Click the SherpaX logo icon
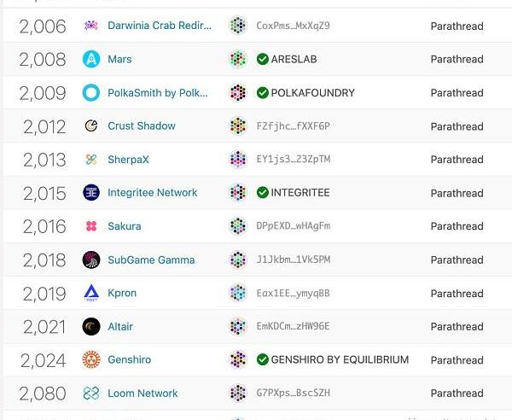 click(91, 160)
